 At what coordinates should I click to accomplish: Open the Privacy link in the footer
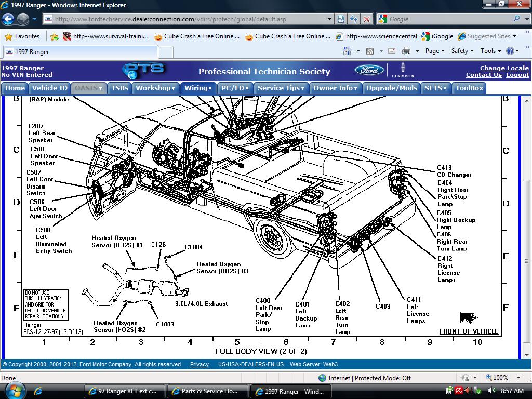pos(199,364)
